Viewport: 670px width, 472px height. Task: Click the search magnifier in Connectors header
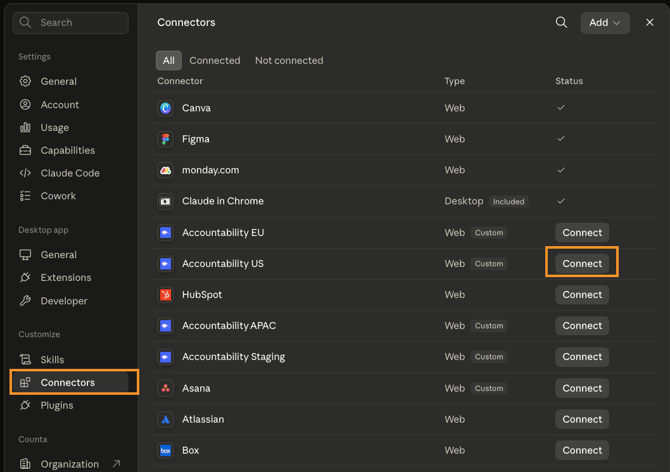pos(561,23)
